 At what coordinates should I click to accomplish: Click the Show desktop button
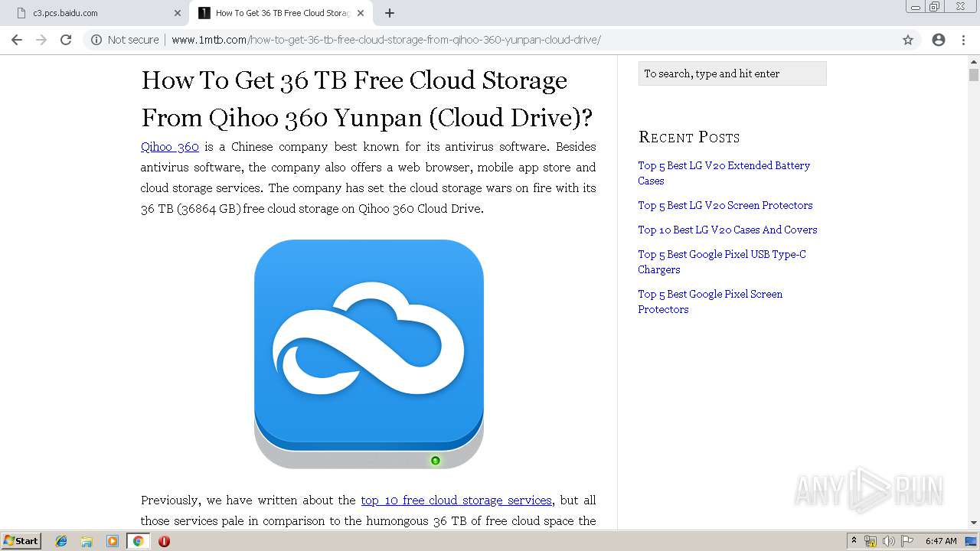click(972, 541)
